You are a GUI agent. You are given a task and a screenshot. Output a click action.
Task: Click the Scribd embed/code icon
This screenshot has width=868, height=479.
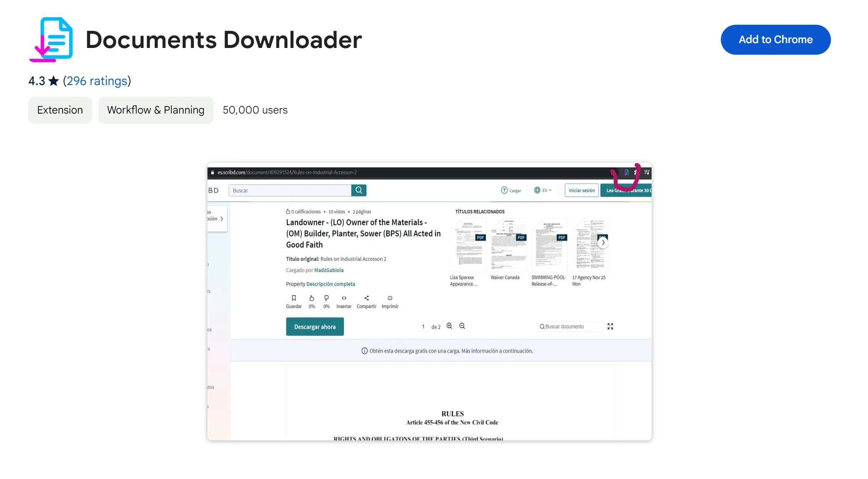344,298
